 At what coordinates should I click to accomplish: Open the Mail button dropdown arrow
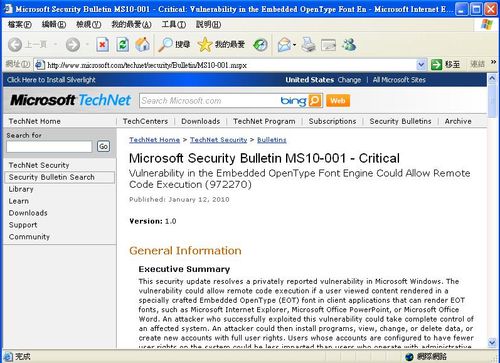pyautogui.click(x=294, y=45)
